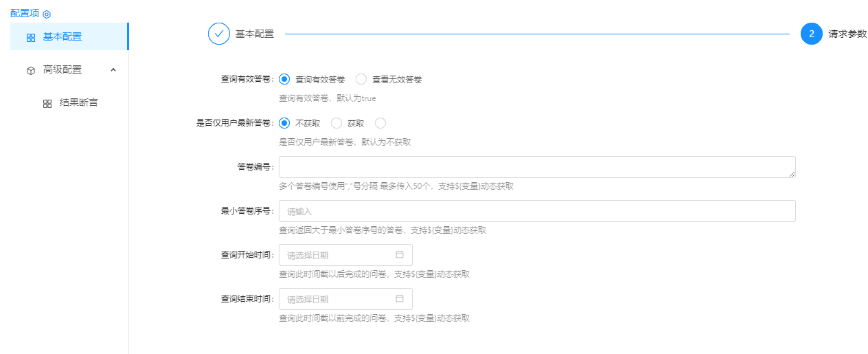The width and height of the screenshot is (868, 354).
Task: Click the step 2 circle icon
Action: (x=811, y=34)
